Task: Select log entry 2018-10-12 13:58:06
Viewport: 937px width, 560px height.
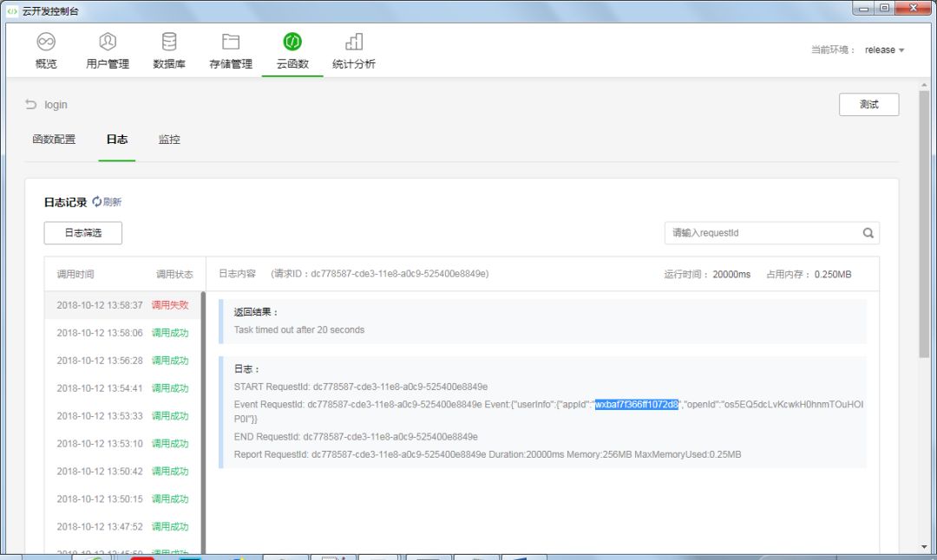Action: pos(122,333)
